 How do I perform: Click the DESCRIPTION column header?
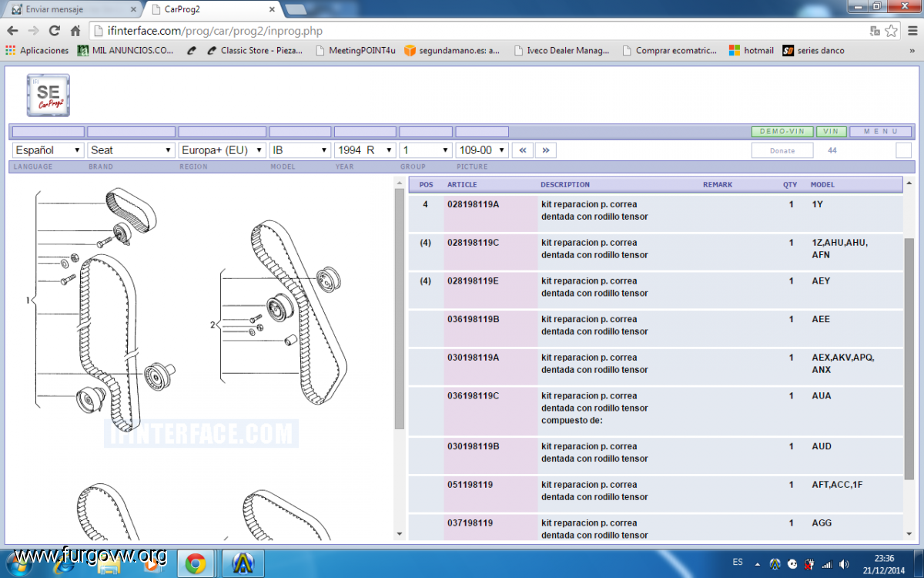point(565,185)
